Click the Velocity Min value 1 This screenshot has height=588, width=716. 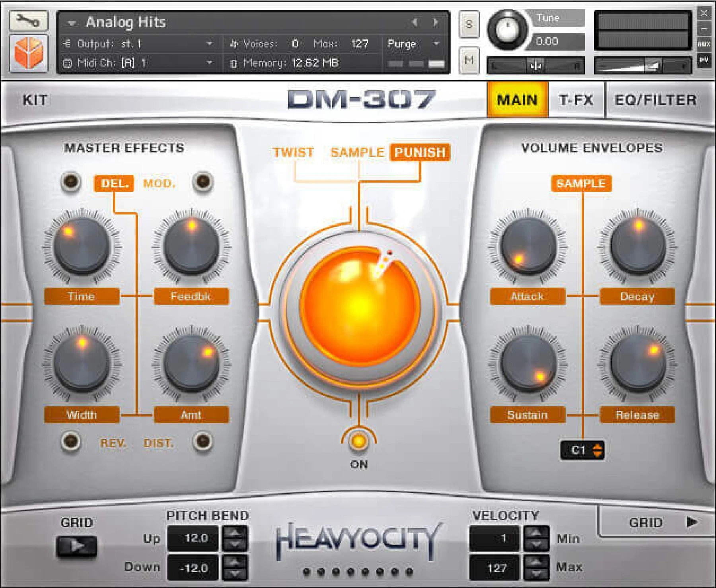pyautogui.click(x=494, y=538)
